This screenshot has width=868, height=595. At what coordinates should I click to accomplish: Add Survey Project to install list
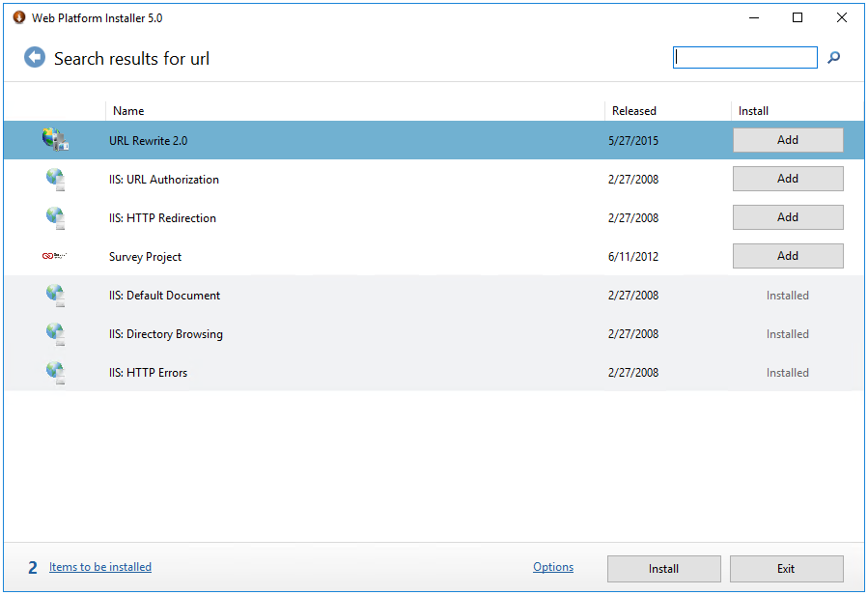(788, 256)
